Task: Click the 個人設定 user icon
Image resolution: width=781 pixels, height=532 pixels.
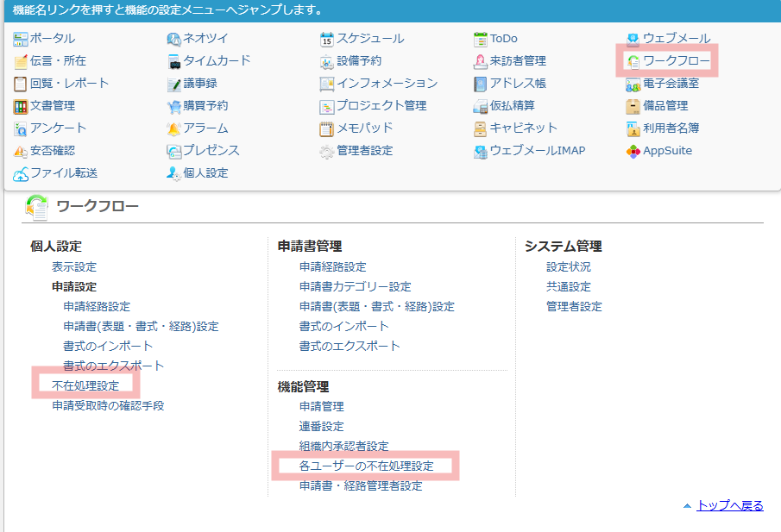Action: (x=173, y=173)
